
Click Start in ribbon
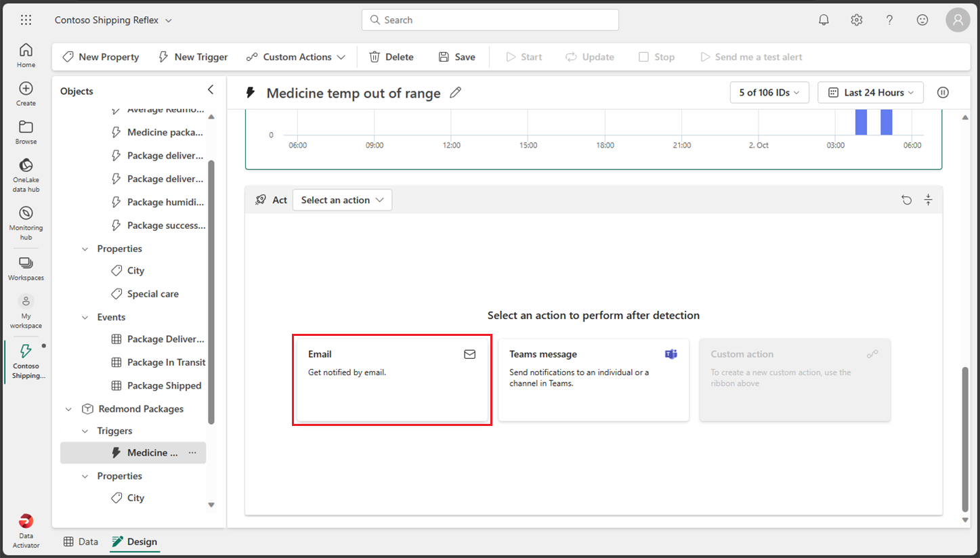coord(524,57)
